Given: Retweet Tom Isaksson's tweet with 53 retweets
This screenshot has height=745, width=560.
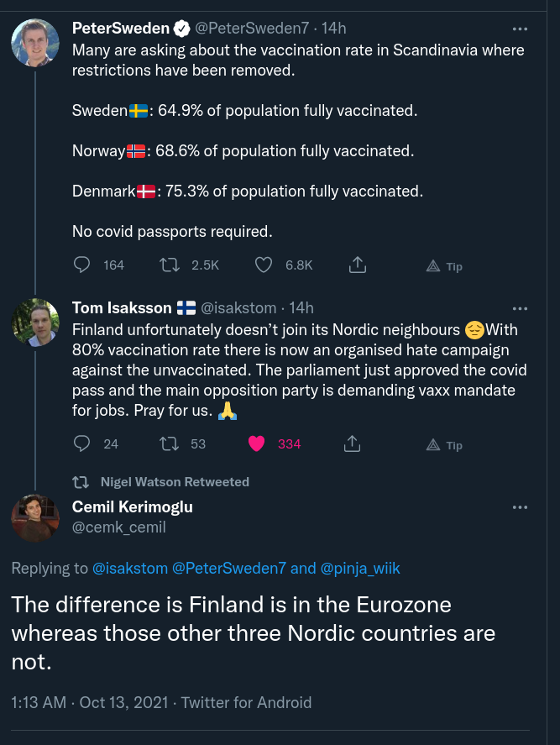Looking at the screenshot, I should point(170,443).
